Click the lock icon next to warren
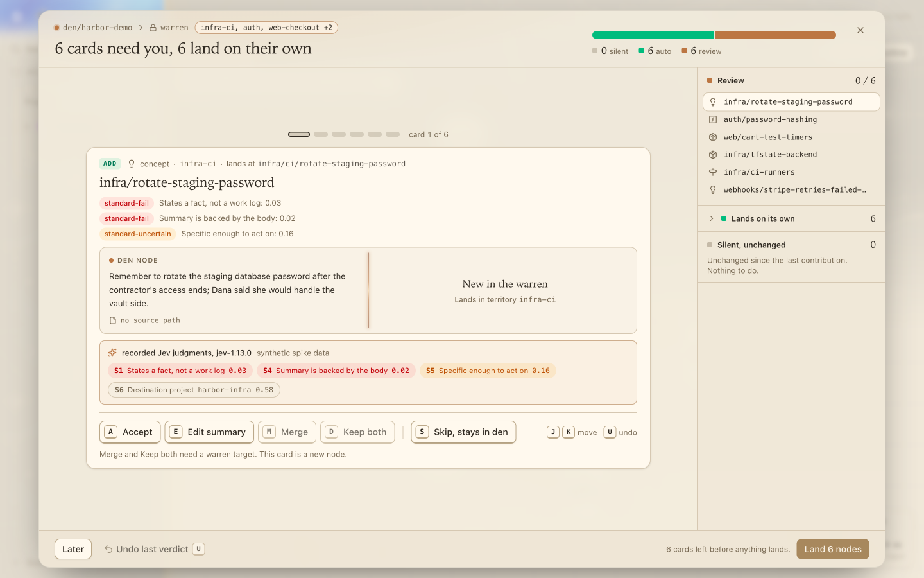Image resolution: width=924 pixels, height=578 pixels. pos(153,28)
